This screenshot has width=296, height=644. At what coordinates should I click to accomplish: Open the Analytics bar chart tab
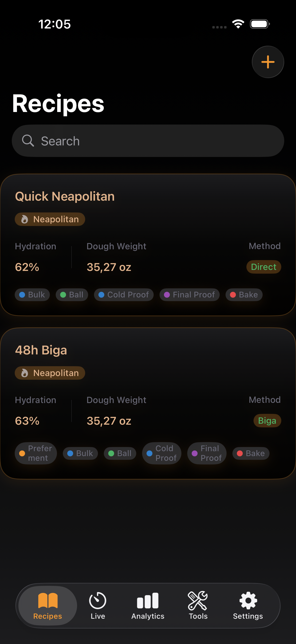point(148,605)
